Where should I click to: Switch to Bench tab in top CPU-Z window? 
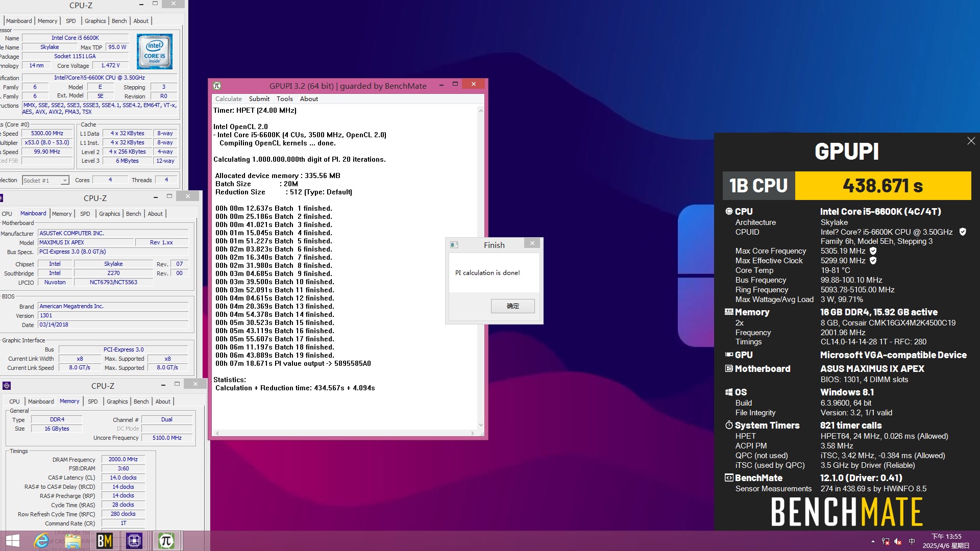(x=119, y=21)
